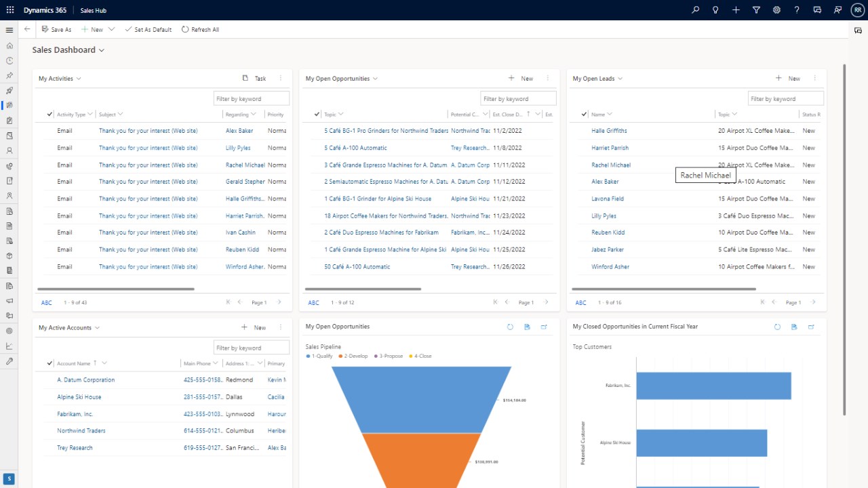Open Account Name column header menu
868x488 pixels.
(104, 363)
